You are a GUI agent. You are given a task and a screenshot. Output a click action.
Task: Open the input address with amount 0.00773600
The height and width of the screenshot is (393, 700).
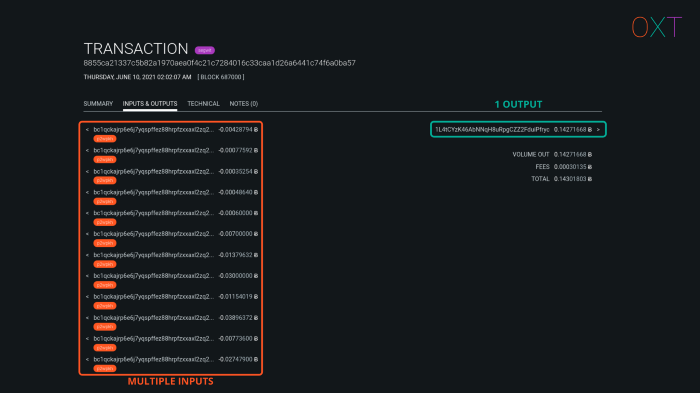[x=154, y=339]
